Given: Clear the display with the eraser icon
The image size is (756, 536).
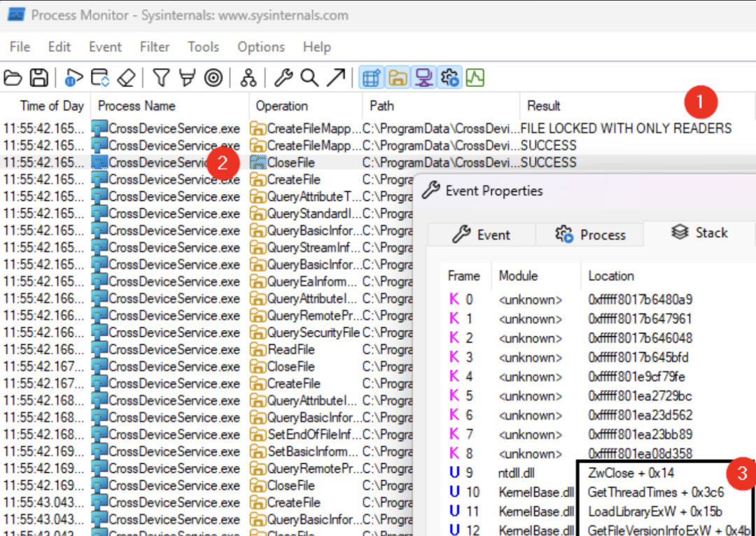Looking at the screenshot, I should coord(126,77).
